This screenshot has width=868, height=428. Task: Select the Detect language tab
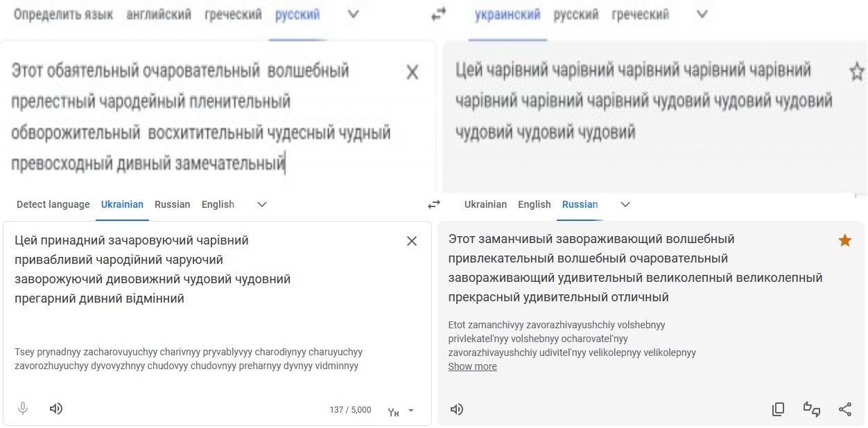point(53,204)
